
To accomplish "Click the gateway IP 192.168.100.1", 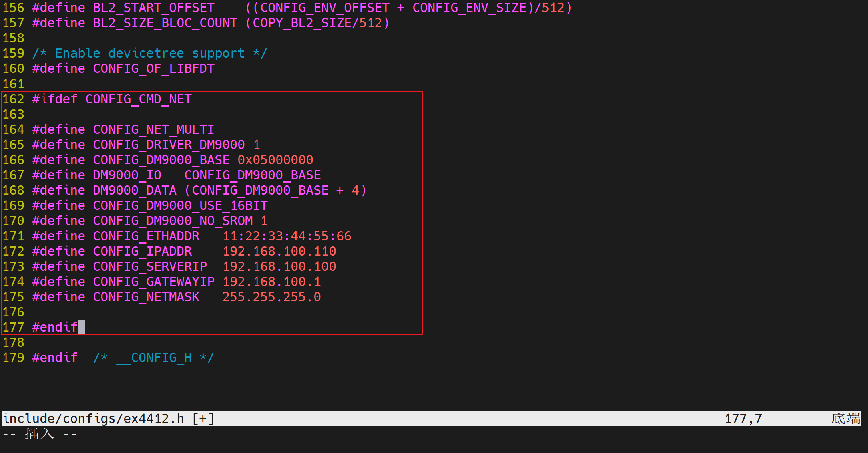I will coord(271,282).
